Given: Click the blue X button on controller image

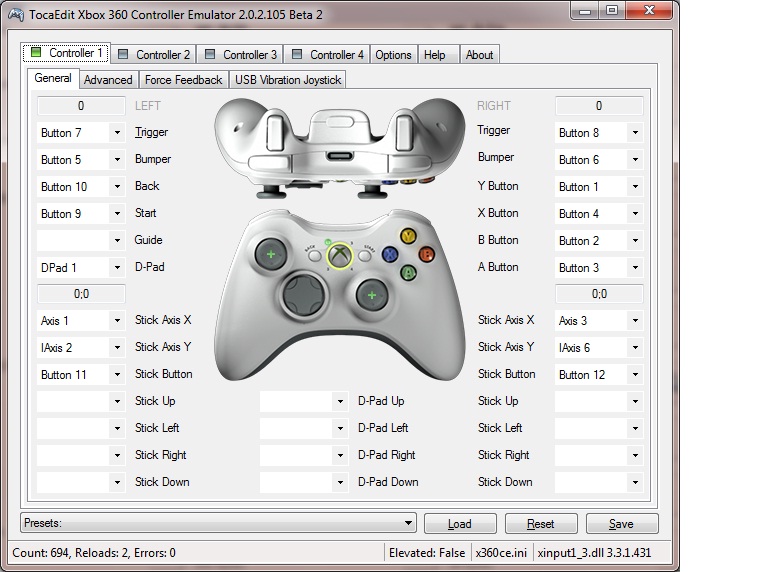Looking at the screenshot, I should 390,254.
